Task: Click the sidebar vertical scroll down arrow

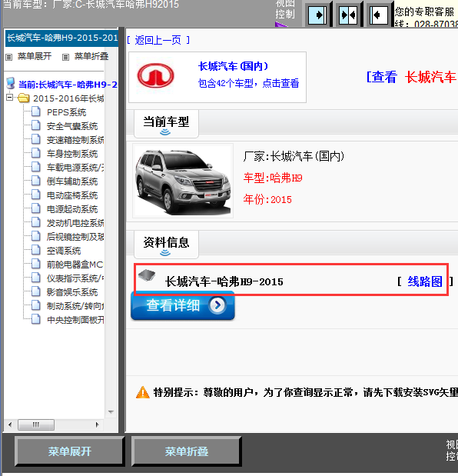Action: tap(111, 412)
